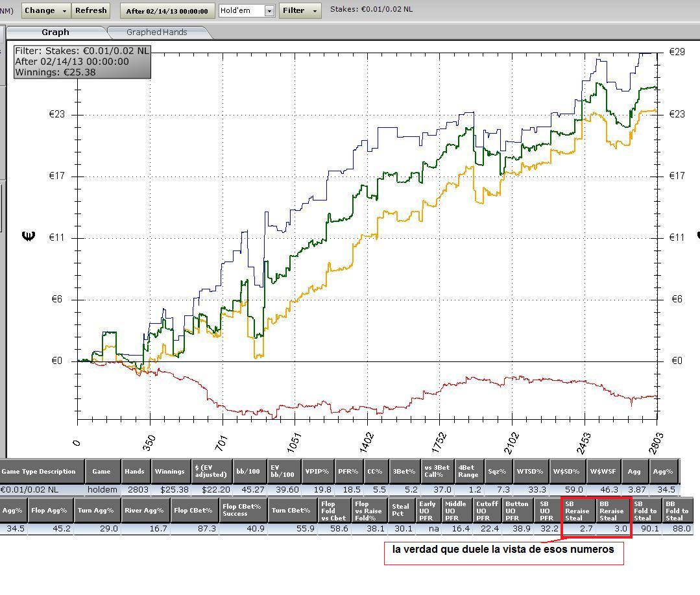Click the Flop vs Raise Fold% column header
700x595 pixels.
[x=369, y=511]
